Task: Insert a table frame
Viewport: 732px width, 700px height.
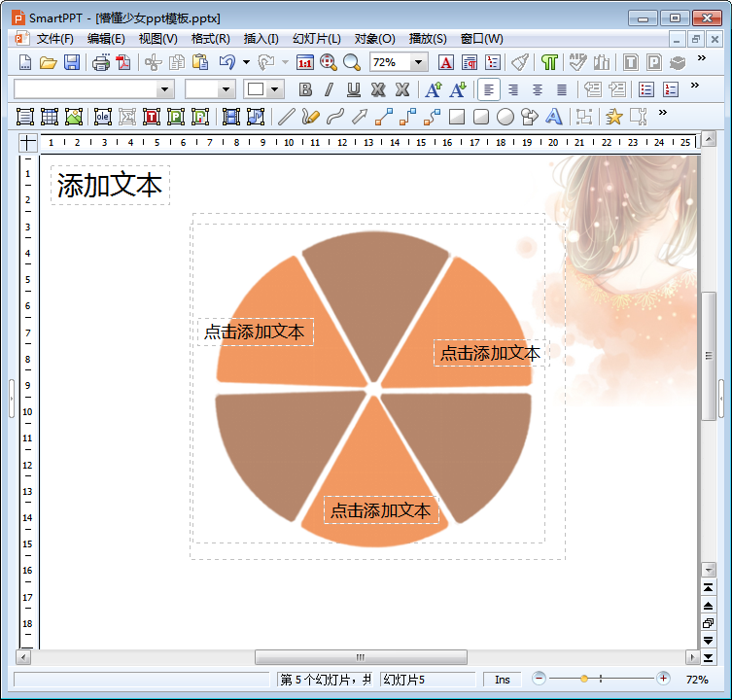Action: (50, 117)
